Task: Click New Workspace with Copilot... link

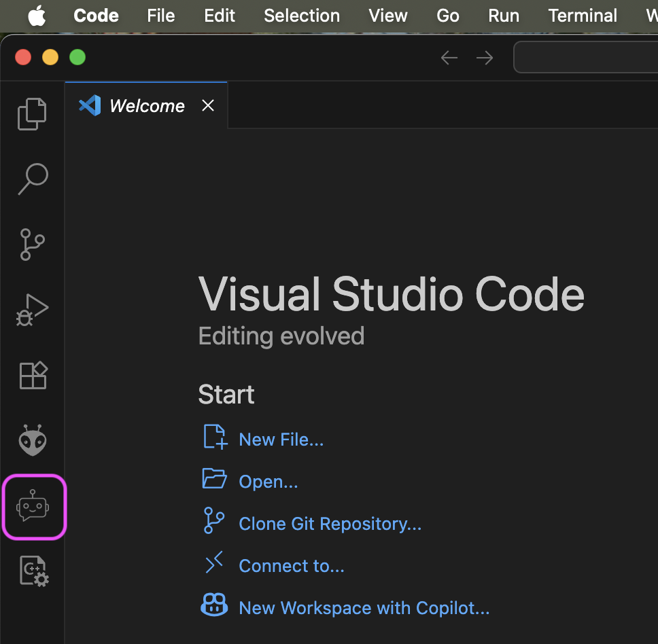Action: coord(364,608)
